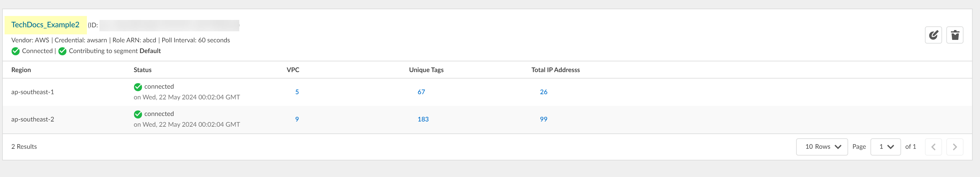Open the TechDocs_Example2 link

(45, 25)
